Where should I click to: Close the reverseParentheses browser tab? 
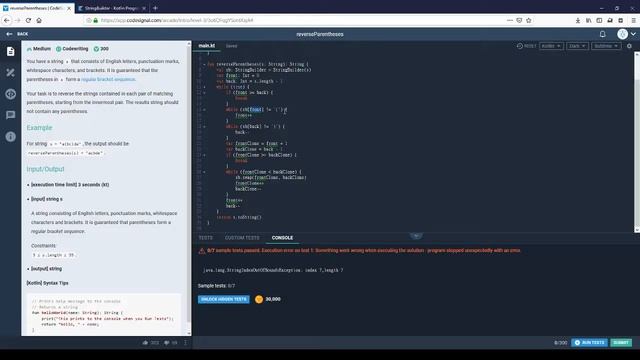tap(69, 8)
